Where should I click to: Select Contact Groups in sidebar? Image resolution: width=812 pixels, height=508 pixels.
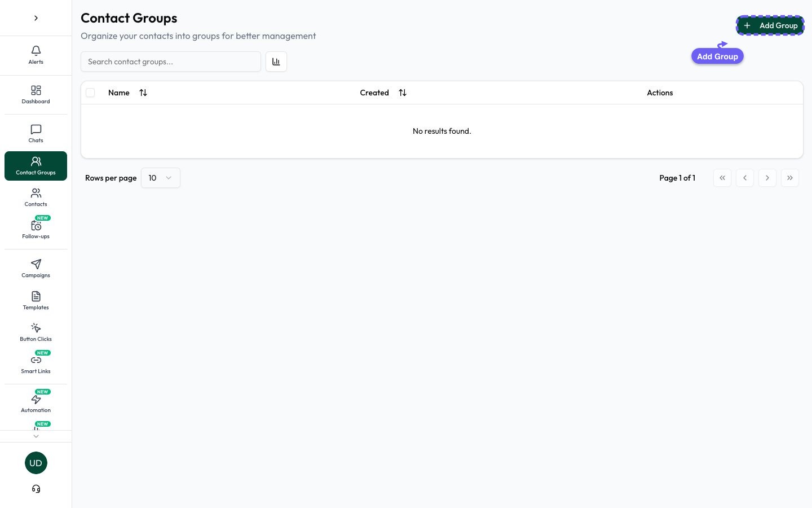[36, 166]
